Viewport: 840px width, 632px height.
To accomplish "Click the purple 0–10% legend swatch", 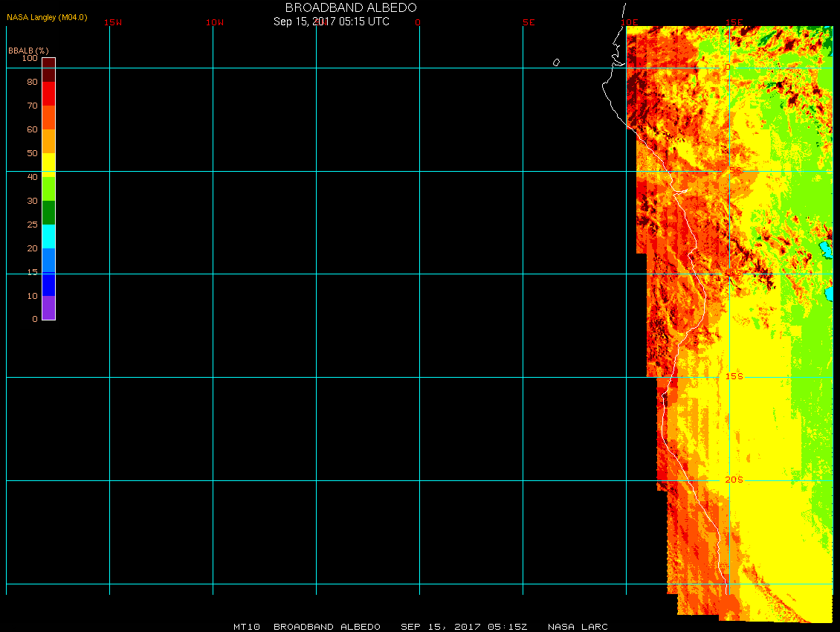I will coord(48,308).
